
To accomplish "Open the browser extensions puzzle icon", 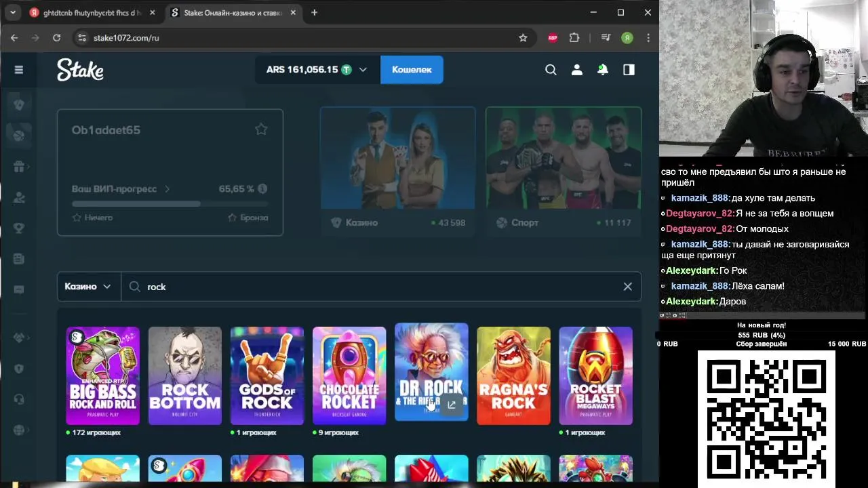I will pos(574,38).
